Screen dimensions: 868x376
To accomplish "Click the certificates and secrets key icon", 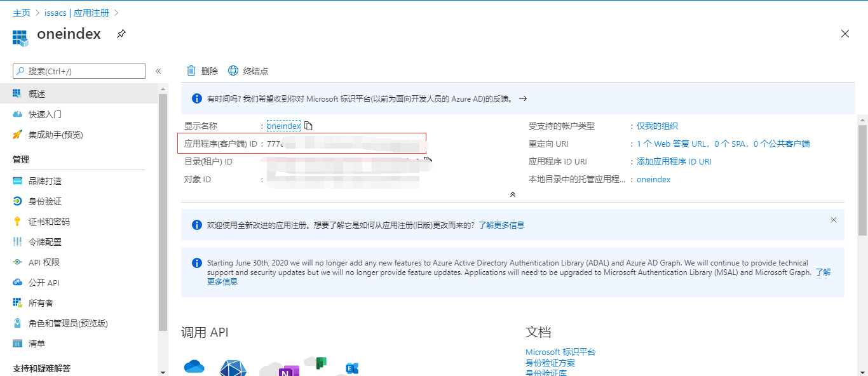I will (x=17, y=222).
